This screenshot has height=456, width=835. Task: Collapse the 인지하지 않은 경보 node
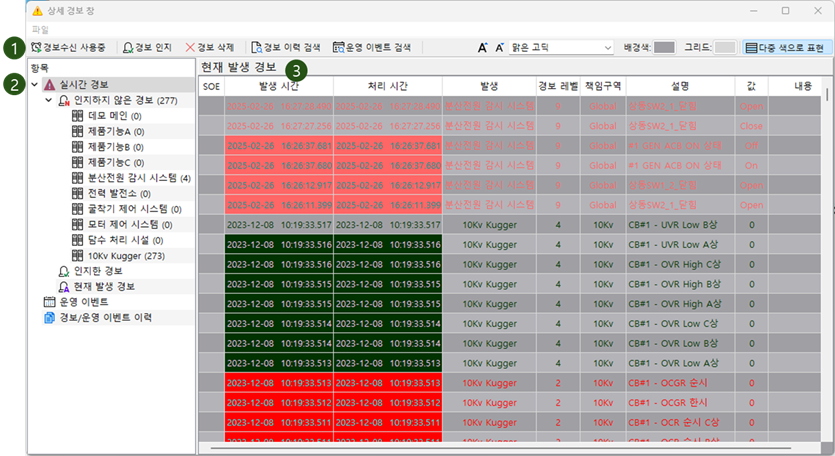click(49, 101)
